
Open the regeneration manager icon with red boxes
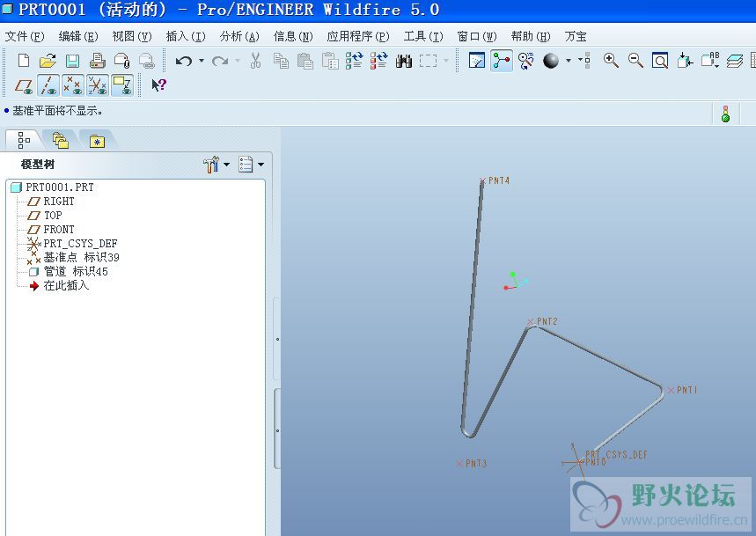click(379, 61)
